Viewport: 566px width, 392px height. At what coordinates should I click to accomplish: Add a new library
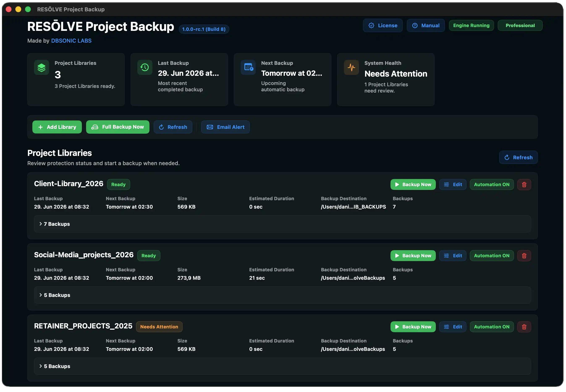point(57,127)
